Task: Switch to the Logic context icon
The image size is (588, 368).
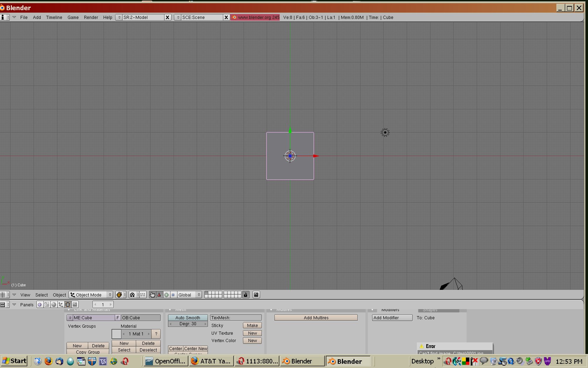Action: tap(40, 305)
